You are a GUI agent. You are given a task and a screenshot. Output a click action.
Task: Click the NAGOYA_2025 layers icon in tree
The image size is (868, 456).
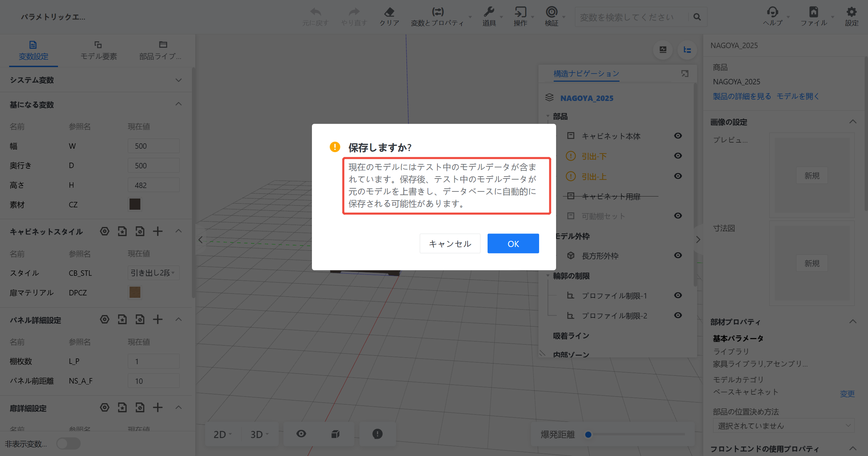coord(549,98)
